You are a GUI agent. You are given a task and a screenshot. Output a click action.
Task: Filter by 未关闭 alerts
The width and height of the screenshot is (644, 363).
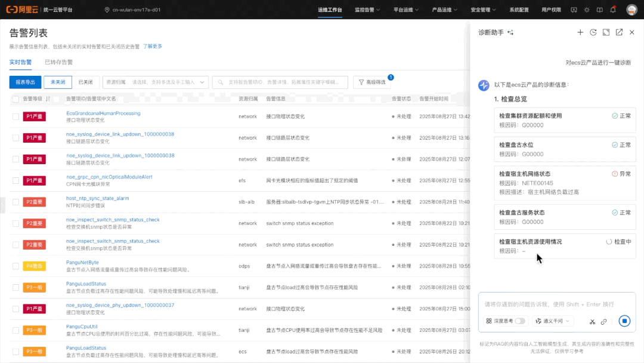click(58, 82)
